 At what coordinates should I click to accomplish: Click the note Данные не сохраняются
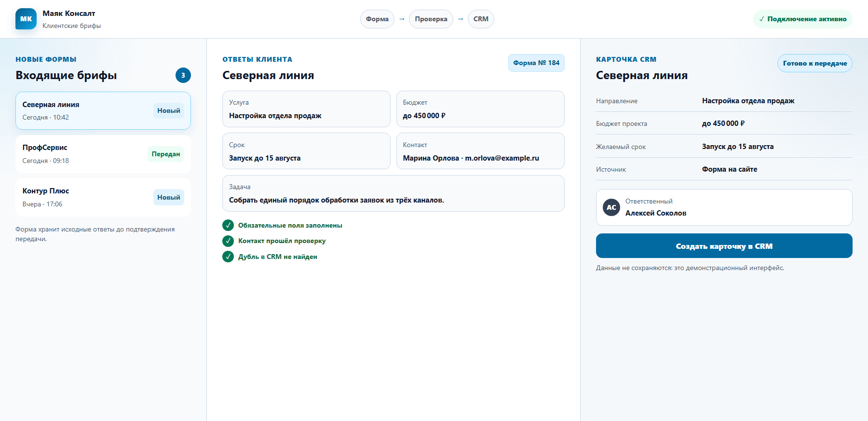(690, 268)
